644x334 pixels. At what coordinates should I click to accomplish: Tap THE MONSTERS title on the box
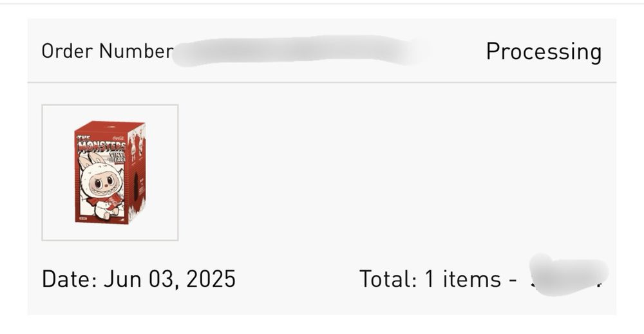(100, 145)
